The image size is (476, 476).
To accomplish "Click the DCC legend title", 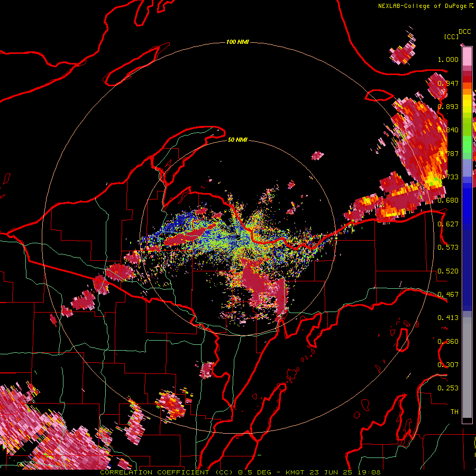I will [465, 32].
